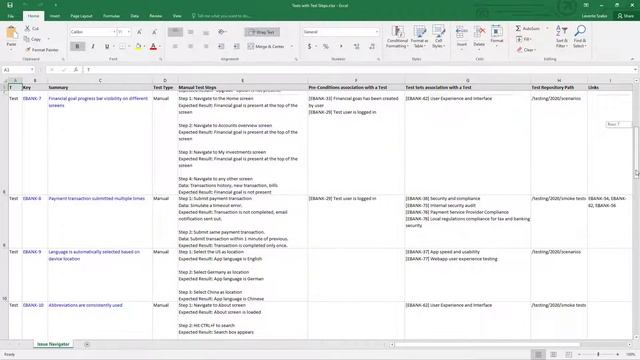Open the EBANK-8 key link
The height and width of the screenshot is (360, 640).
point(32,198)
